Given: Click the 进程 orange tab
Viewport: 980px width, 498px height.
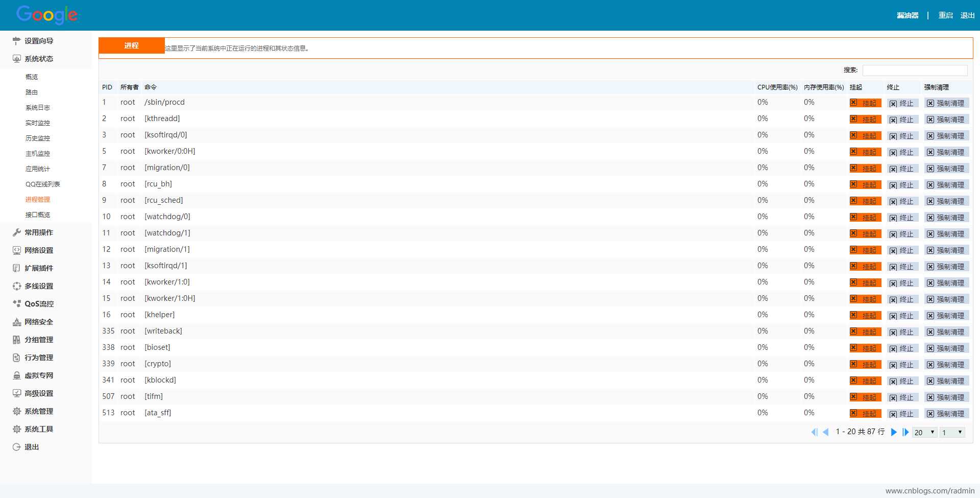Looking at the screenshot, I should pyautogui.click(x=132, y=45).
